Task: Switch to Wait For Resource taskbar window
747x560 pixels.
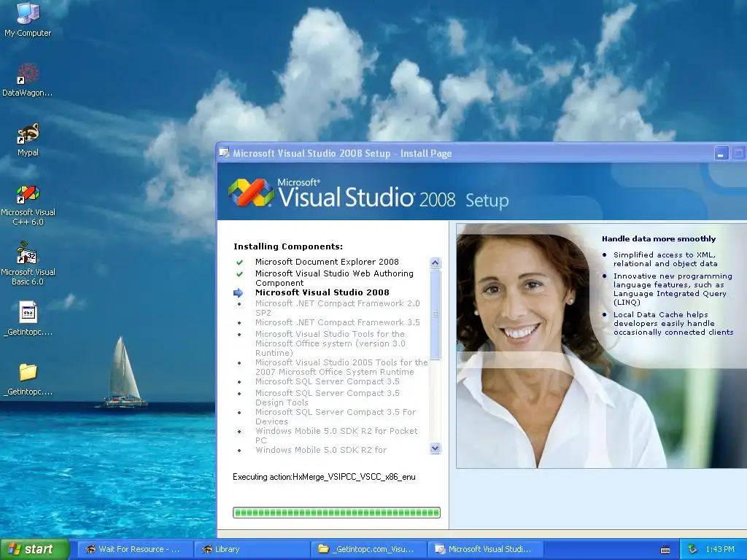Action: point(134,549)
